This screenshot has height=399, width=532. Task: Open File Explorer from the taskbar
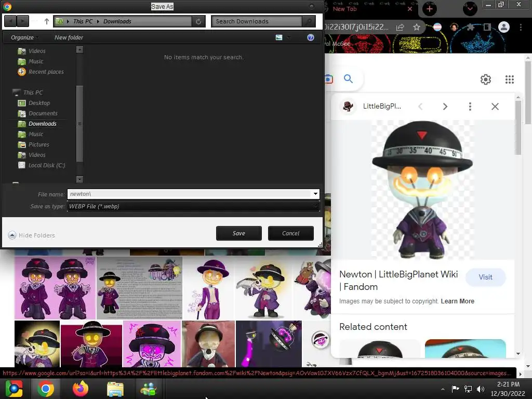tap(115, 389)
